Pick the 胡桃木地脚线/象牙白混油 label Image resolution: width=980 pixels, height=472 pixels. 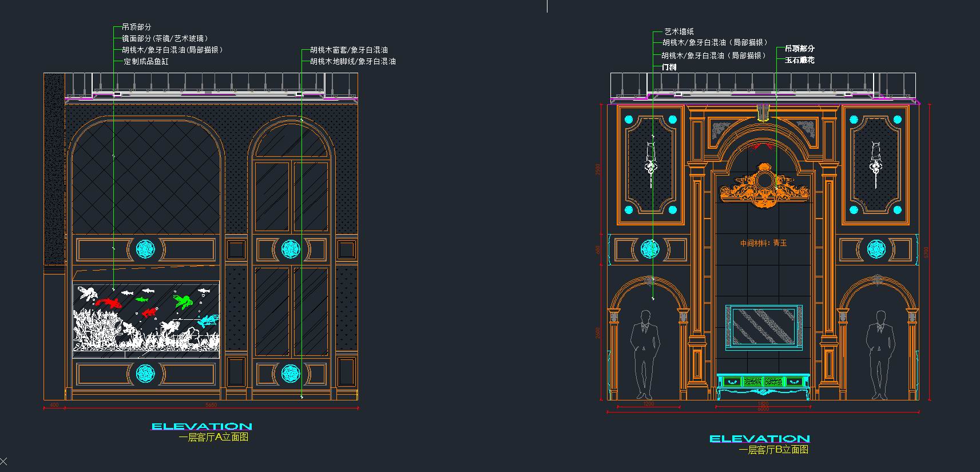tap(353, 61)
